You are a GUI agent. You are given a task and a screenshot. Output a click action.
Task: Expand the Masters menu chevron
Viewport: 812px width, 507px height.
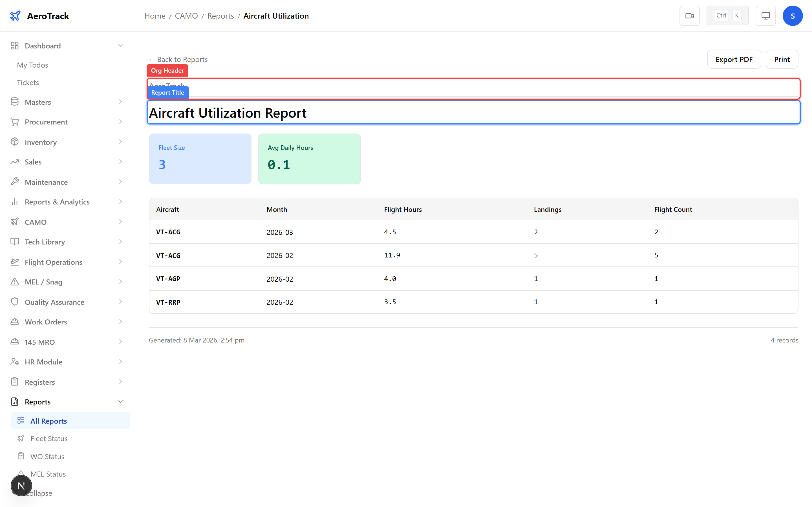(x=120, y=102)
